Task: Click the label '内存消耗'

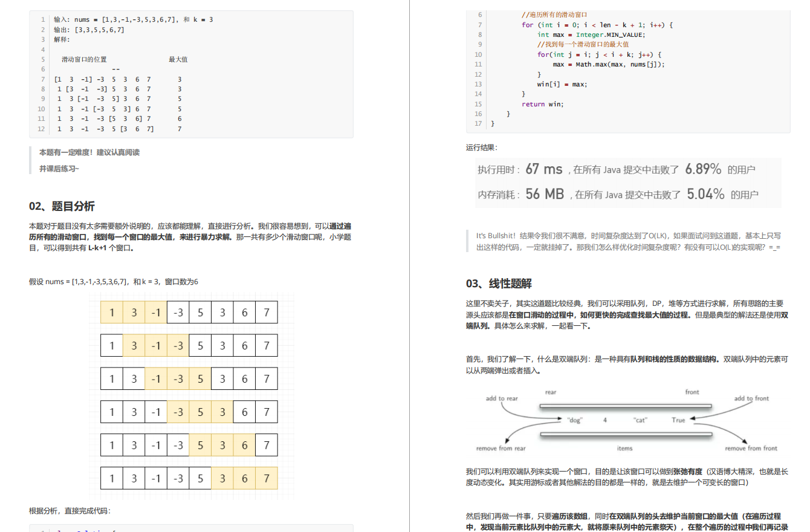Action: click(x=496, y=195)
